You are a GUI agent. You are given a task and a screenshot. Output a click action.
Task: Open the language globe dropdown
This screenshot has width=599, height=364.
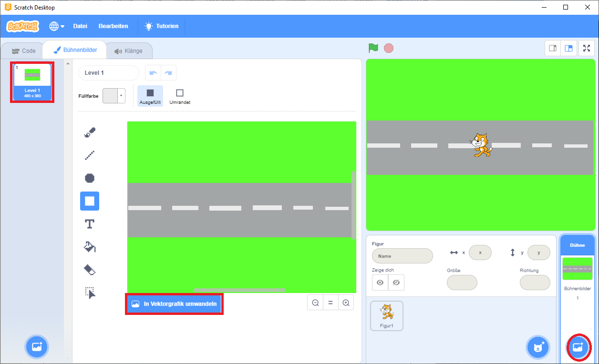[57, 26]
